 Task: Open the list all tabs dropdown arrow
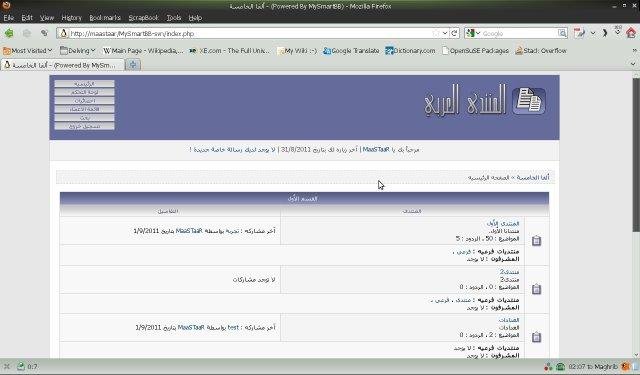click(x=633, y=64)
